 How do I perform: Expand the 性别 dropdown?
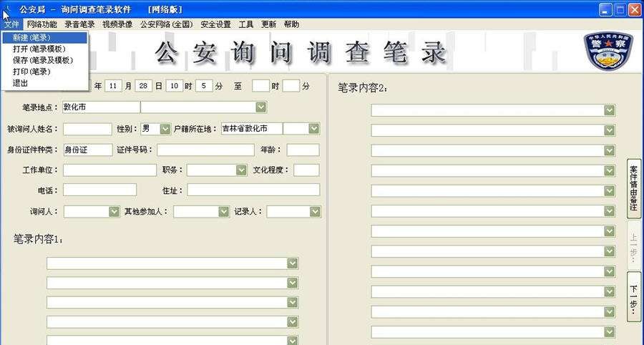pos(165,129)
